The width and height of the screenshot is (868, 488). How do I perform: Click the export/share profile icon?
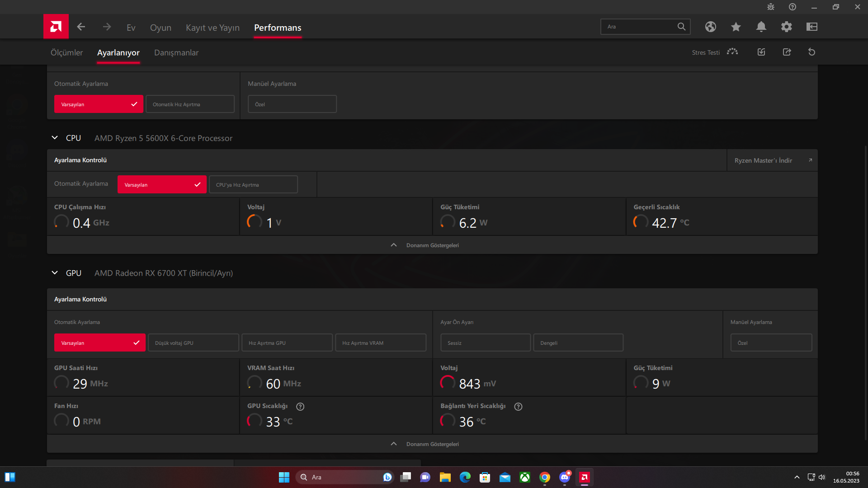pyautogui.click(x=787, y=52)
